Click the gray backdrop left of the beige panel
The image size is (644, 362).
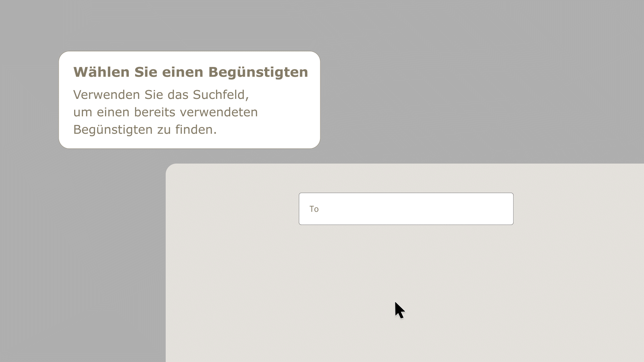click(84, 261)
